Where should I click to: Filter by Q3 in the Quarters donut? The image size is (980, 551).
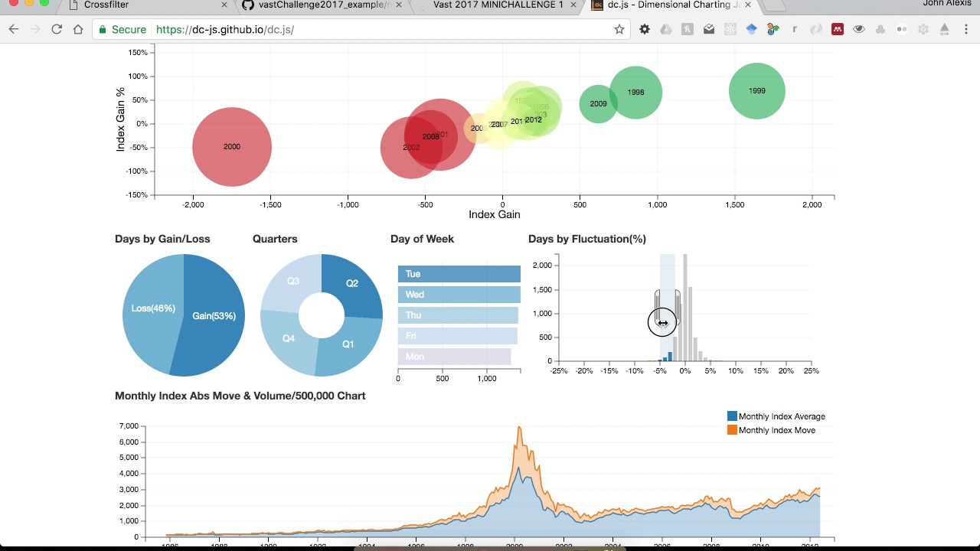pos(292,281)
